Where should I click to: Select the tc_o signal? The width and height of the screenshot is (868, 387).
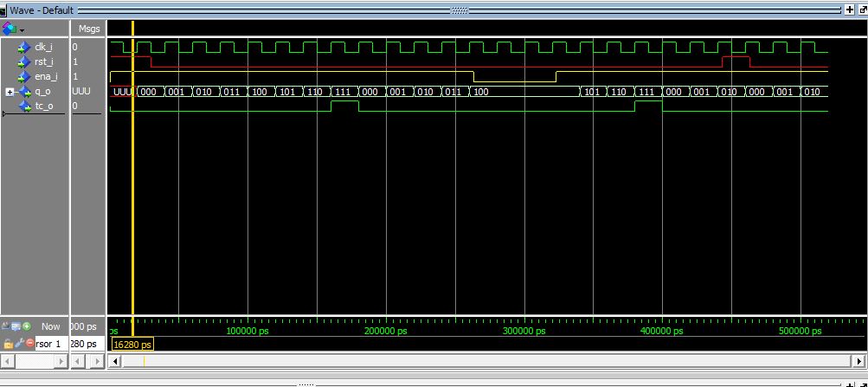44,106
